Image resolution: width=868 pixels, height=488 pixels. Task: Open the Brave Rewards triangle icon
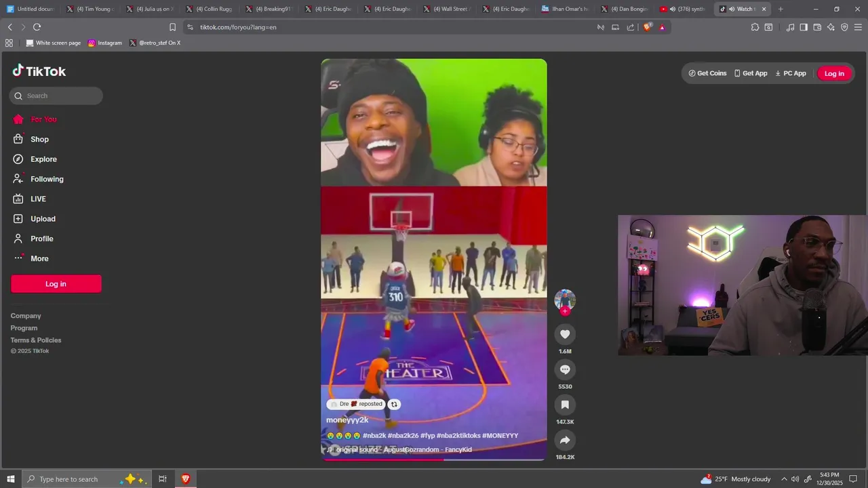[x=662, y=27]
